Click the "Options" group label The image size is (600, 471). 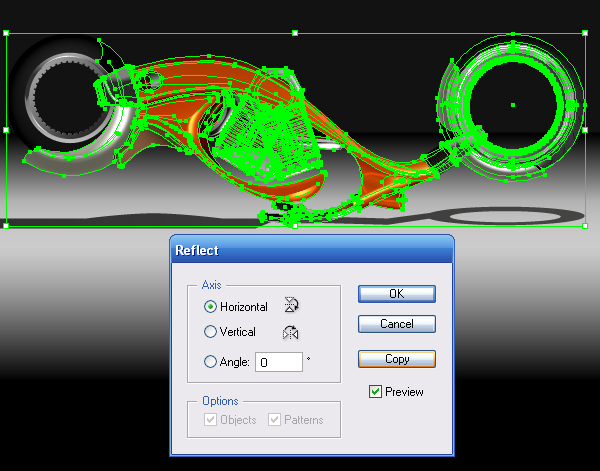click(220, 401)
